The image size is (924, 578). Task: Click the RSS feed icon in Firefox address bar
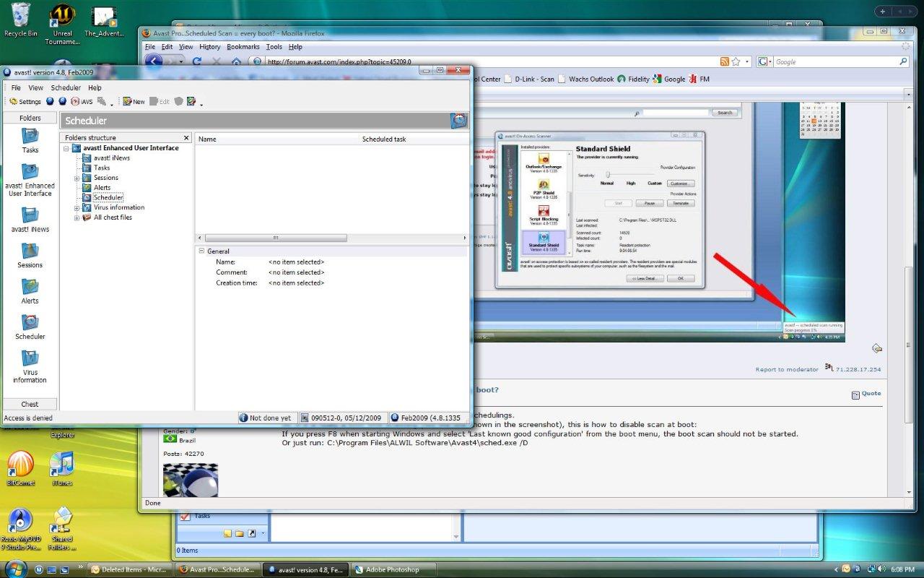724,62
